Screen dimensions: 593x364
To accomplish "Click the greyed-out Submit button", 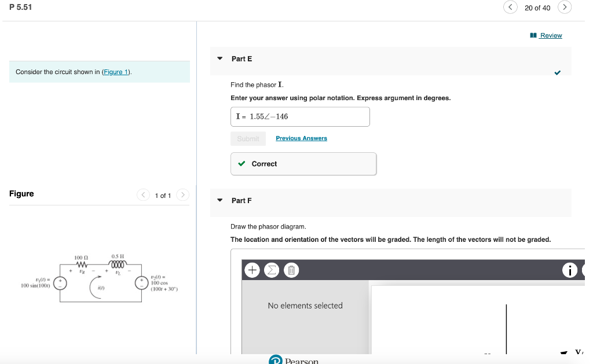I will tap(248, 139).
